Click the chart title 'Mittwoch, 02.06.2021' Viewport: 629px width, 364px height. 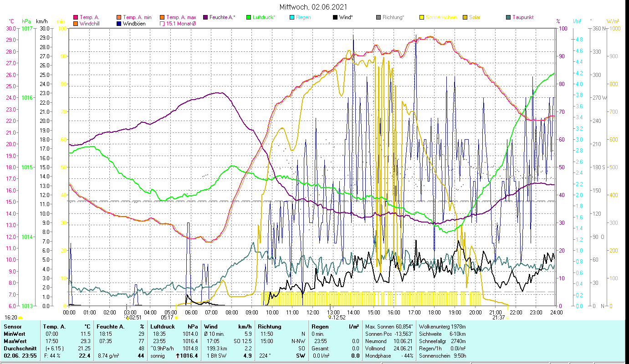(x=313, y=7)
